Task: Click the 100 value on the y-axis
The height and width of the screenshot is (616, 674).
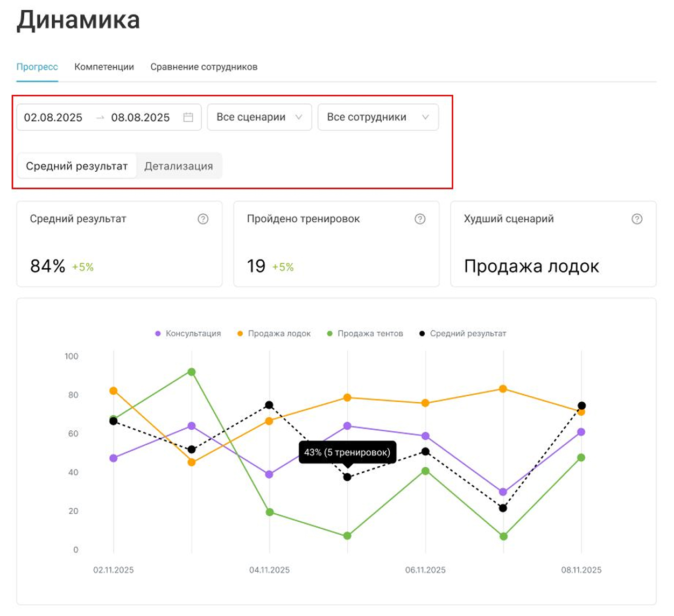Action: (x=71, y=356)
